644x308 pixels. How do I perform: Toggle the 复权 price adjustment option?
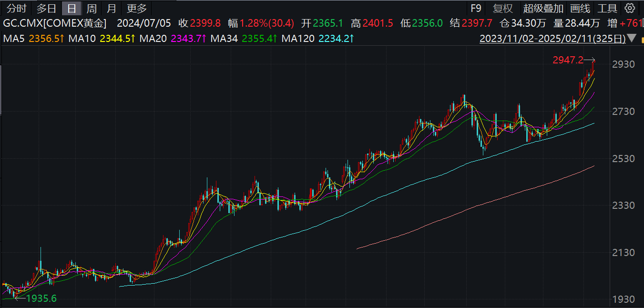(502, 8)
